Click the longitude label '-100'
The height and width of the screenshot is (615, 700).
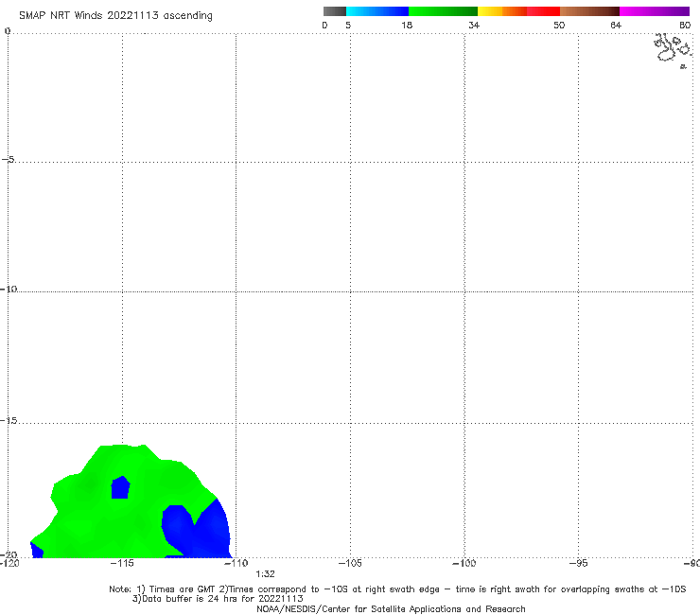click(x=464, y=563)
